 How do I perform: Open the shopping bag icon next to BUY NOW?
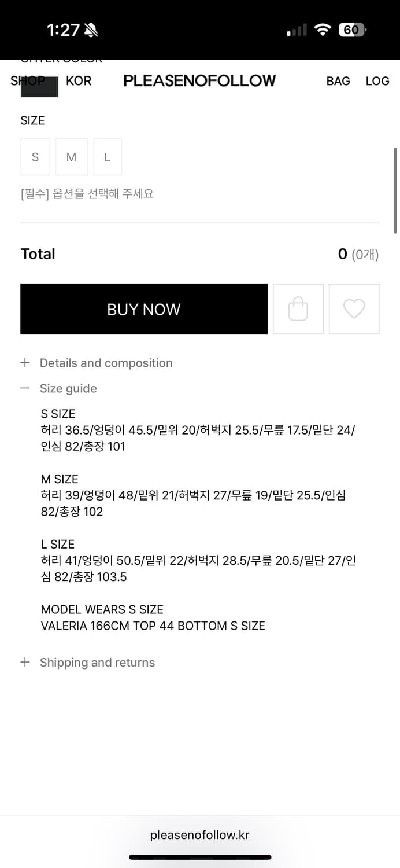(298, 308)
